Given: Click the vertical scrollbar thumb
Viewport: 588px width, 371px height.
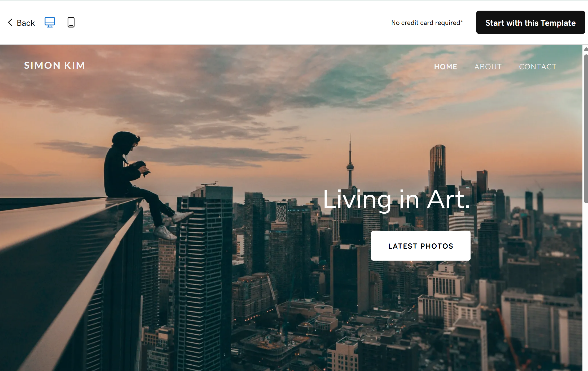Looking at the screenshot, I should tap(586, 129).
